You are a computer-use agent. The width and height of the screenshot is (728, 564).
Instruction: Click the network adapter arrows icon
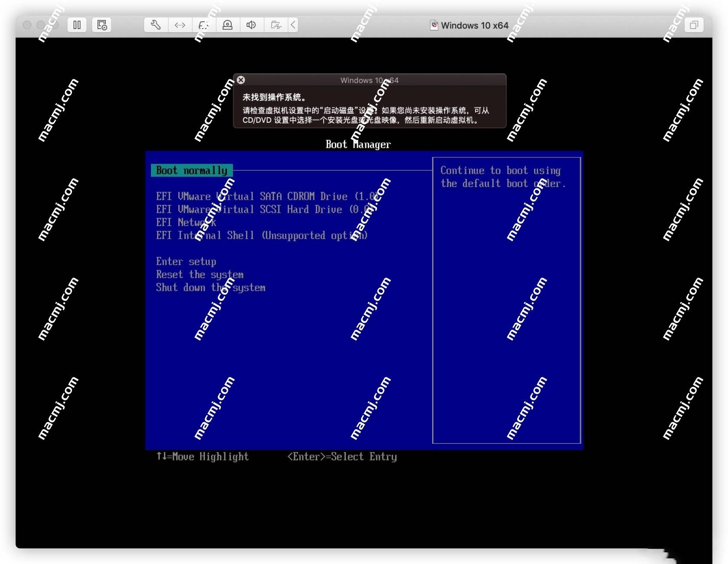(x=180, y=25)
